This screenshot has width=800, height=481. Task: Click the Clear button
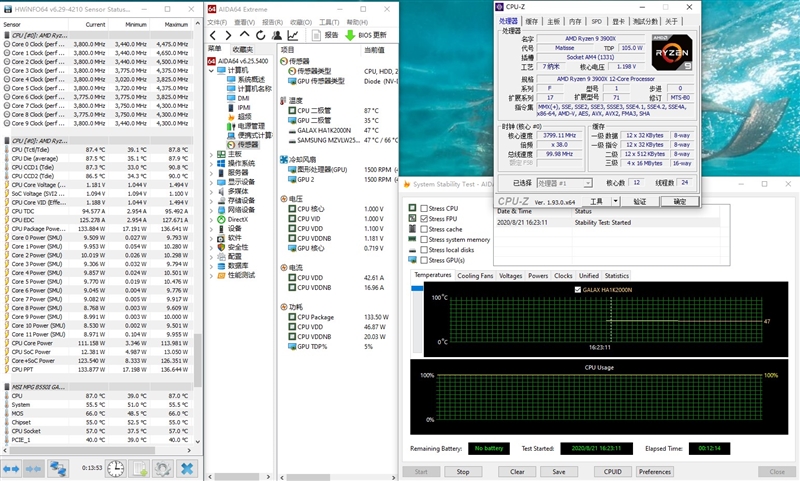(x=517, y=472)
